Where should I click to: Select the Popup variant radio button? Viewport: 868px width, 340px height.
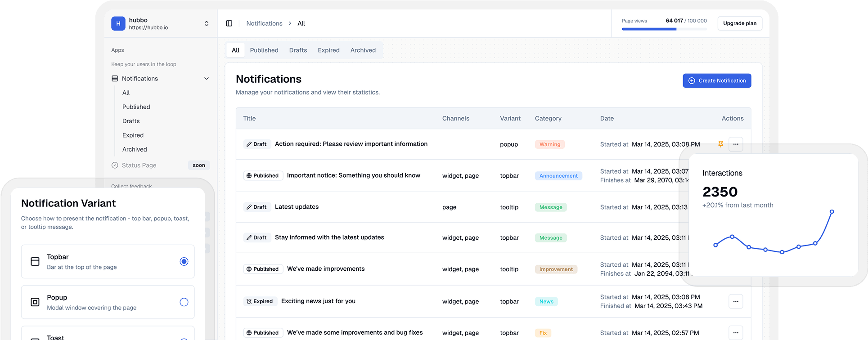[184, 302]
